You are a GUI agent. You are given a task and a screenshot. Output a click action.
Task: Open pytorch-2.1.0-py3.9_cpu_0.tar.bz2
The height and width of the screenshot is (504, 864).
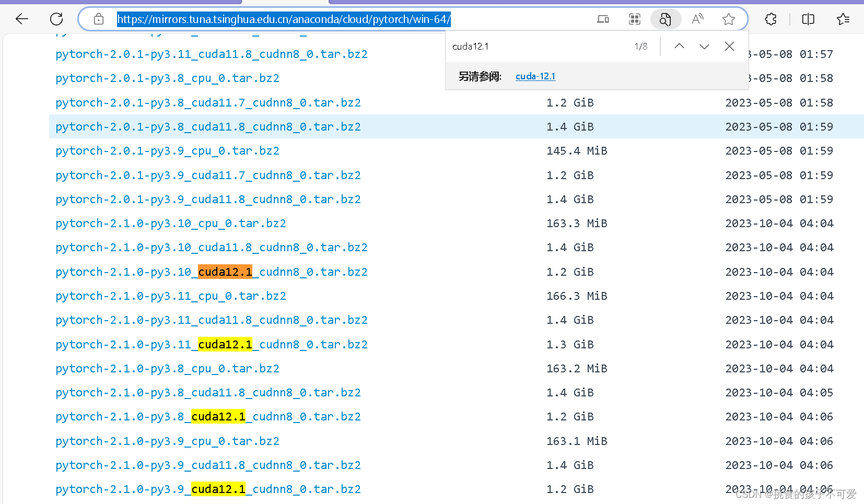(167, 441)
